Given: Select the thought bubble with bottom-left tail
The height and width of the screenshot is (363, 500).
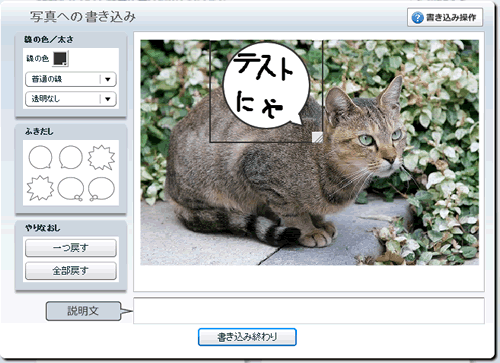Looking at the screenshot, I should [101, 189].
